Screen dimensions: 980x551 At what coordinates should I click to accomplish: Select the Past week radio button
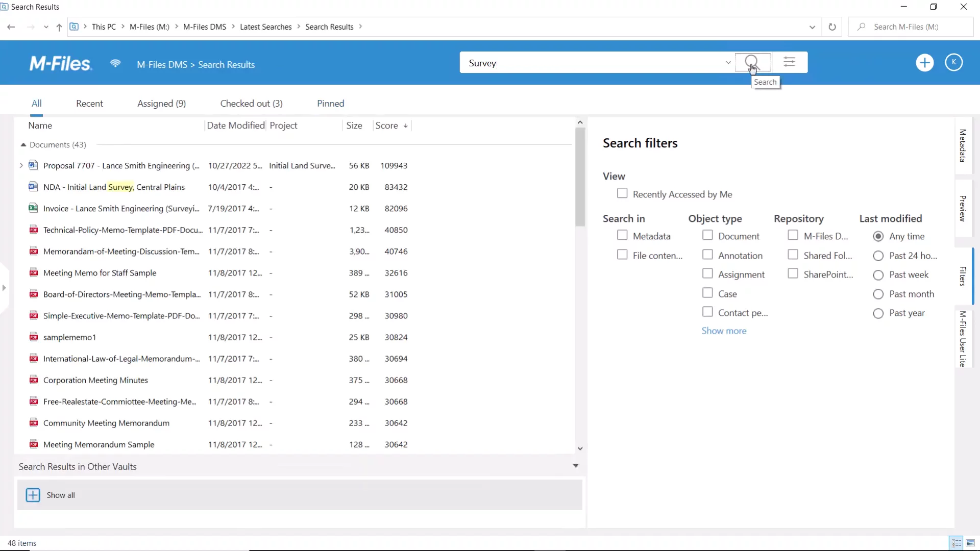click(878, 275)
